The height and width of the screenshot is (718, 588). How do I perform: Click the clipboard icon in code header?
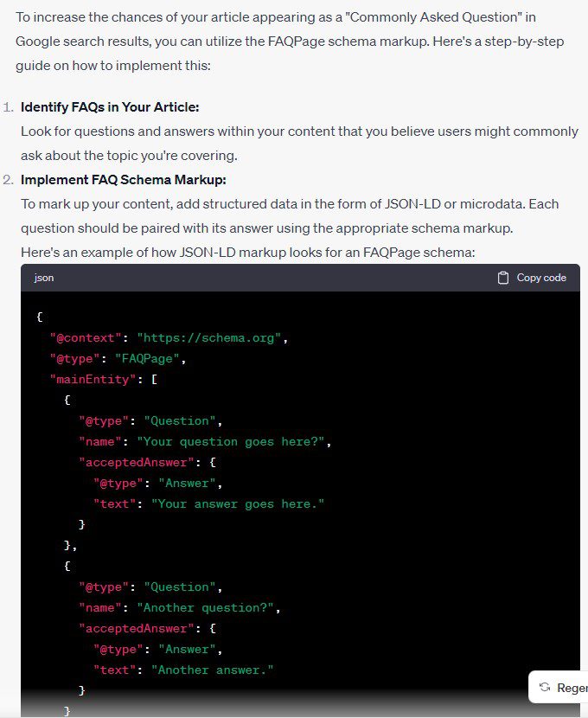pos(503,278)
